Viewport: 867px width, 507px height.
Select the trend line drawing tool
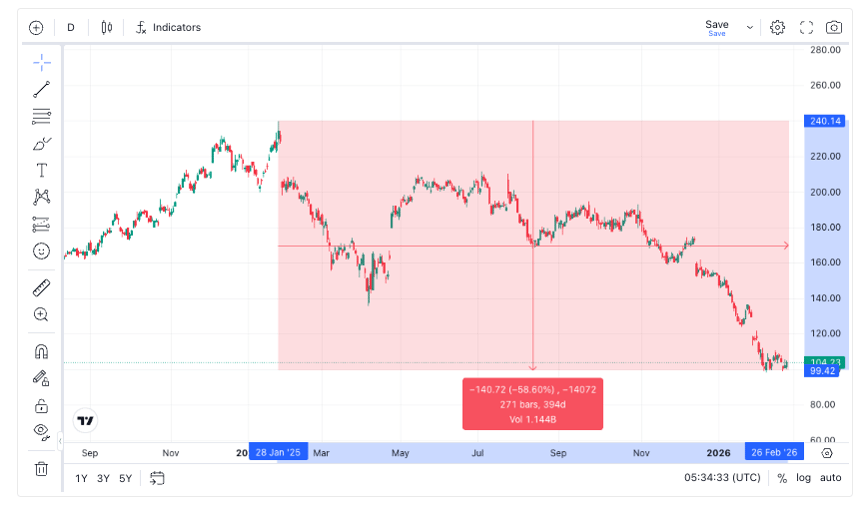pyautogui.click(x=41, y=90)
